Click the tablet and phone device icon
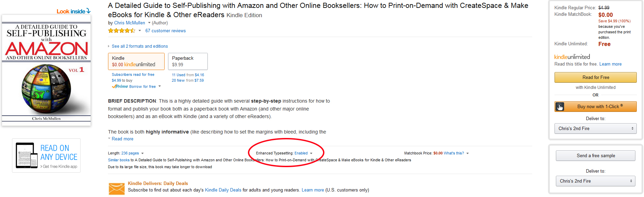644x197 pixels. [x=27, y=155]
